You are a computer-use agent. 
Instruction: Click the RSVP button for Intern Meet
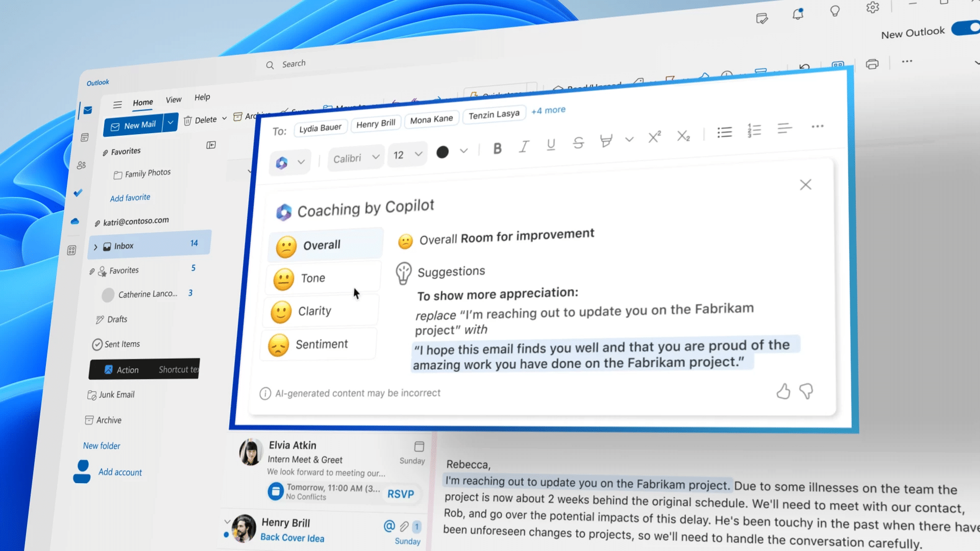click(401, 494)
